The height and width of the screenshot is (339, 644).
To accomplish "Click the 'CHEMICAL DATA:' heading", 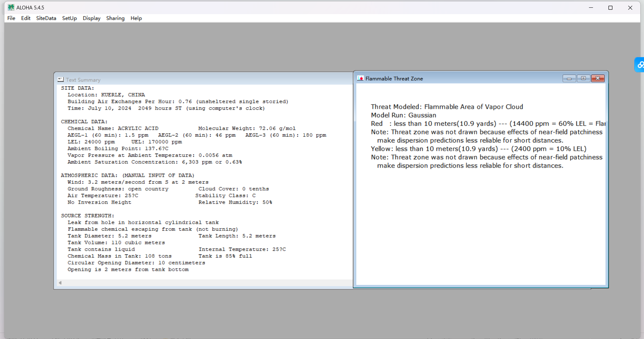I will tap(84, 122).
